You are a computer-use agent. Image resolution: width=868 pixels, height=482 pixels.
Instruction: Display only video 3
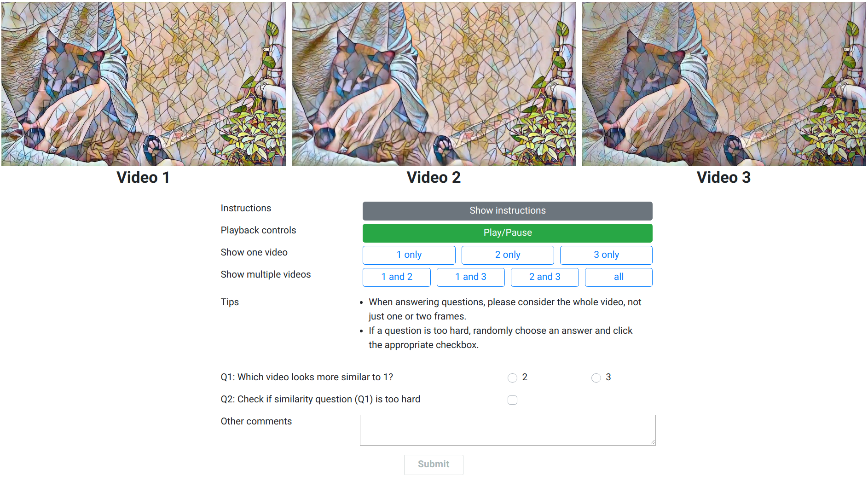606,255
